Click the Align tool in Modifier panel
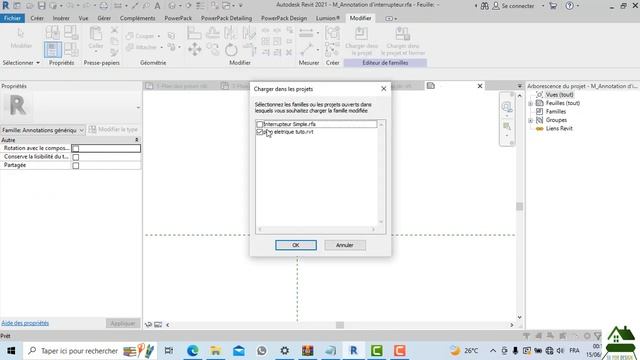Viewport: 640px width, 360px height. [194, 33]
